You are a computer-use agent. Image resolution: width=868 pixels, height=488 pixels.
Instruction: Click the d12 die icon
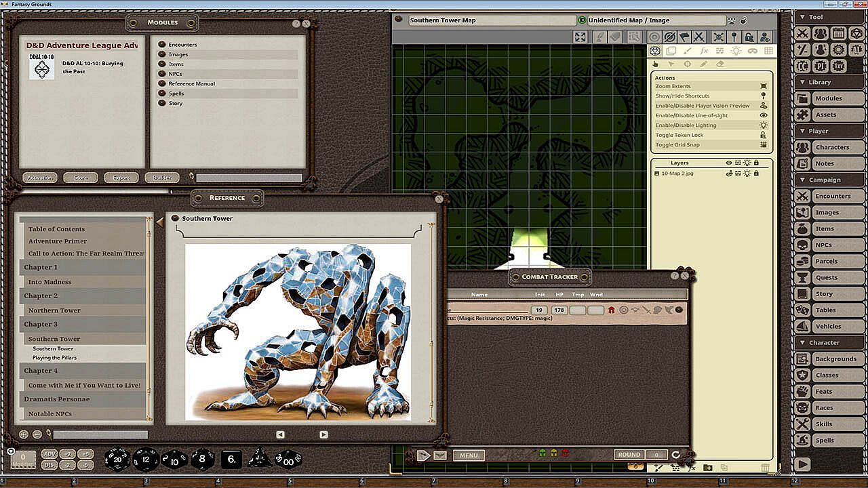[146, 459]
